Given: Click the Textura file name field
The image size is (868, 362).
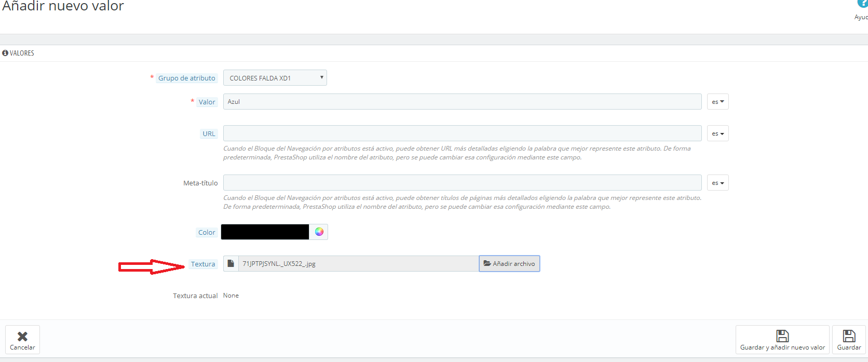Looking at the screenshot, I should (x=358, y=264).
